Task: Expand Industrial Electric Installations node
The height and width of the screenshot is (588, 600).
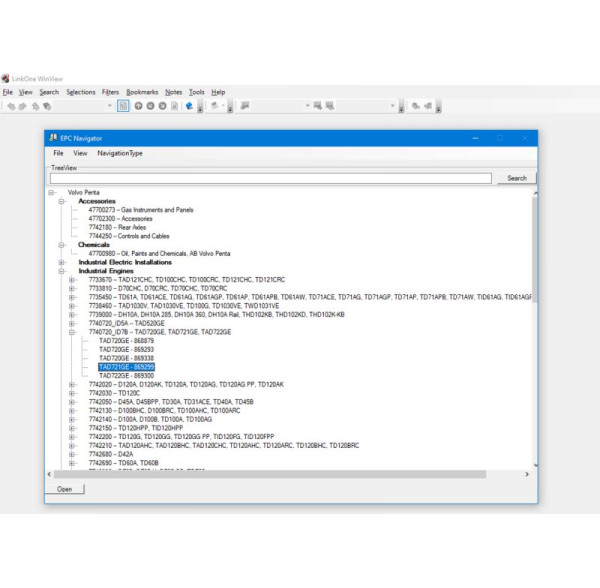Action: coord(61,262)
